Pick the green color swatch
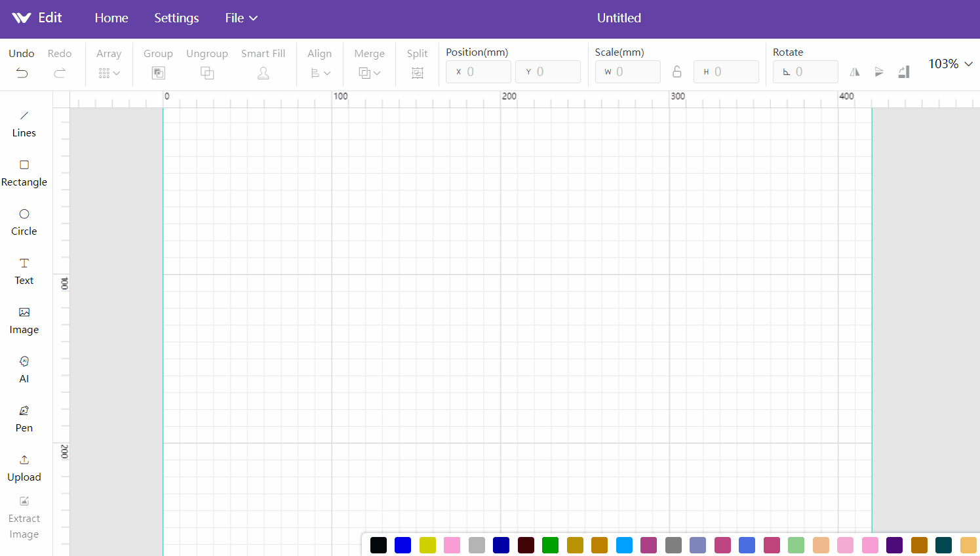Viewport: 980px width, 556px height. (x=551, y=545)
